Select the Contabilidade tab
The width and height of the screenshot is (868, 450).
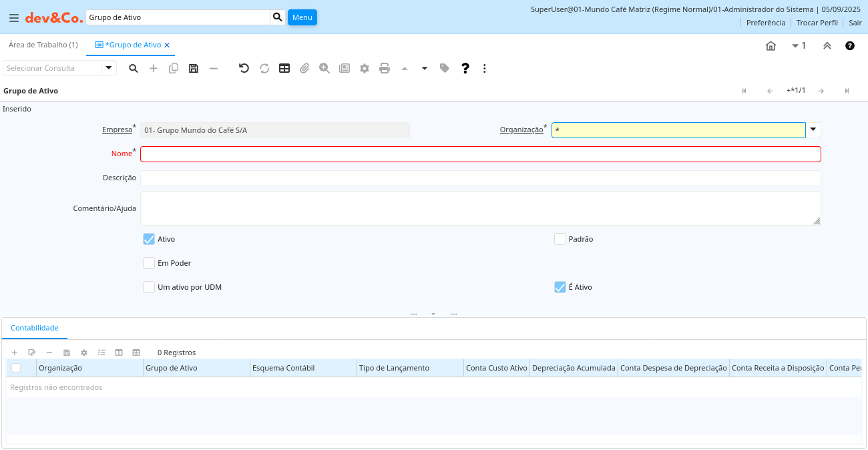pyautogui.click(x=35, y=328)
